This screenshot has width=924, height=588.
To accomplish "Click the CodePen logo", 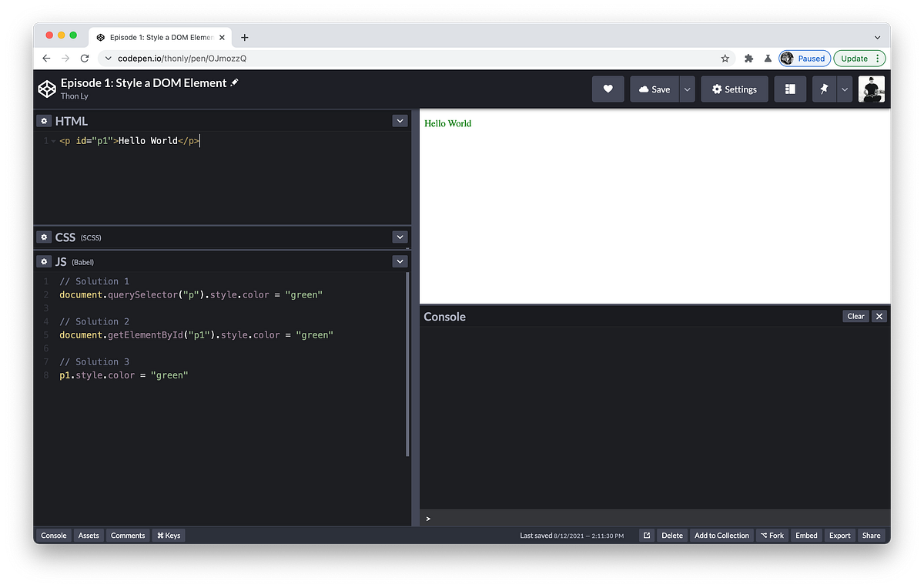I will 47,89.
